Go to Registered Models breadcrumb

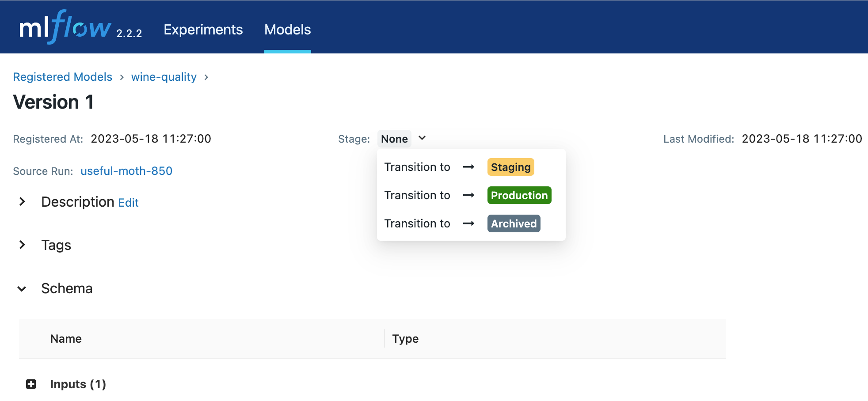(x=63, y=77)
